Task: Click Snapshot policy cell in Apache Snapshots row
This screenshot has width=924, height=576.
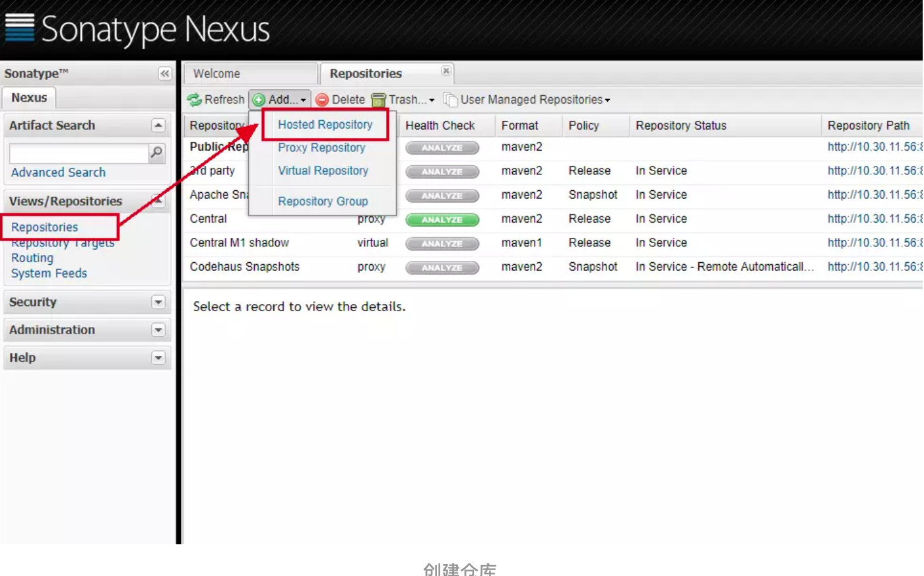Action: pos(593,195)
